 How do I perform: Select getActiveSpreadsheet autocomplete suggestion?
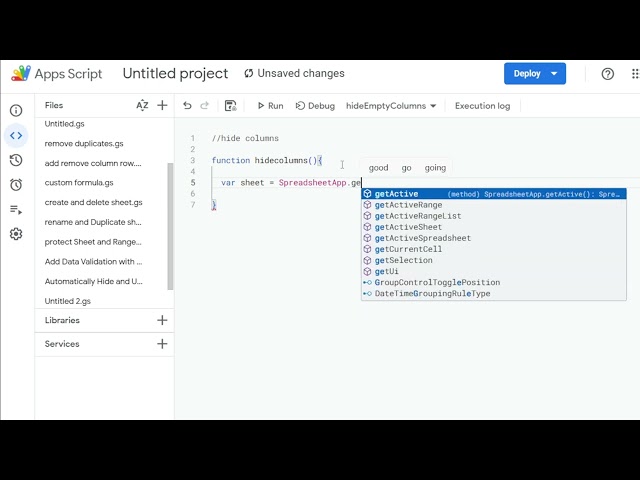pyautogui.click(x=494, y=238)
